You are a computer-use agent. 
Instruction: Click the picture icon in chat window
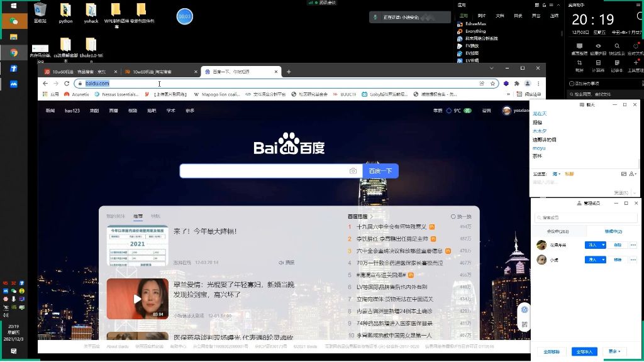(623, 174)
